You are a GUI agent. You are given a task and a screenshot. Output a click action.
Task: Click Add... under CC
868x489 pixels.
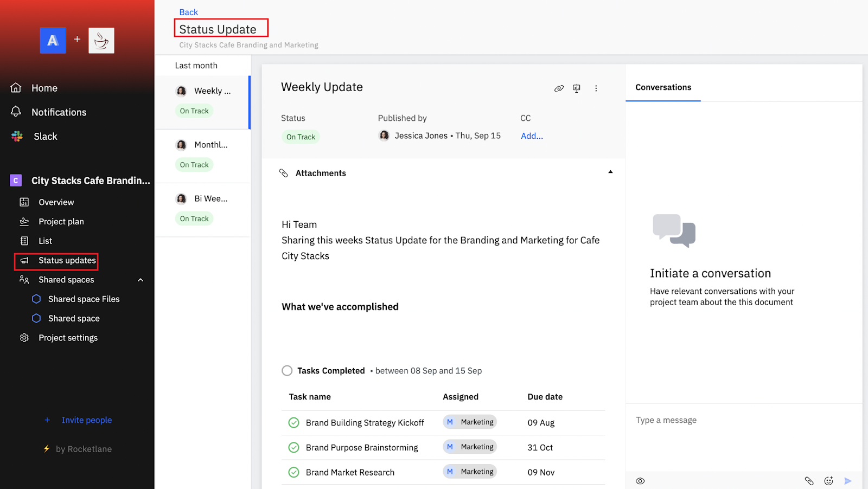point(532,136)
